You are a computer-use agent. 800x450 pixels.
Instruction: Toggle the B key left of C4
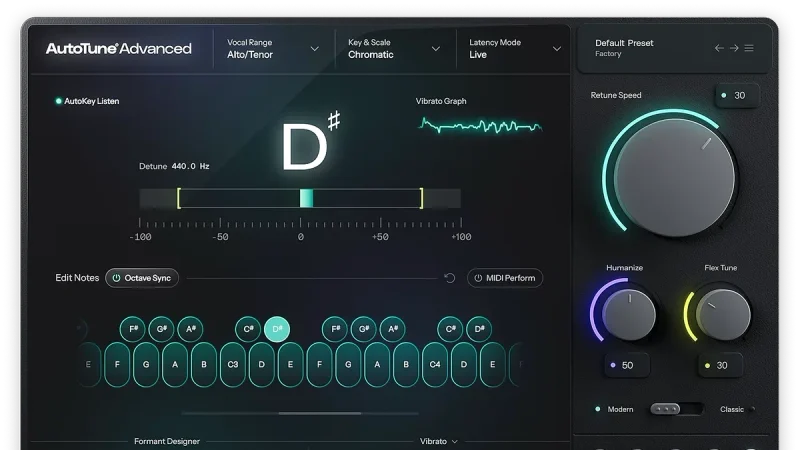406,364
